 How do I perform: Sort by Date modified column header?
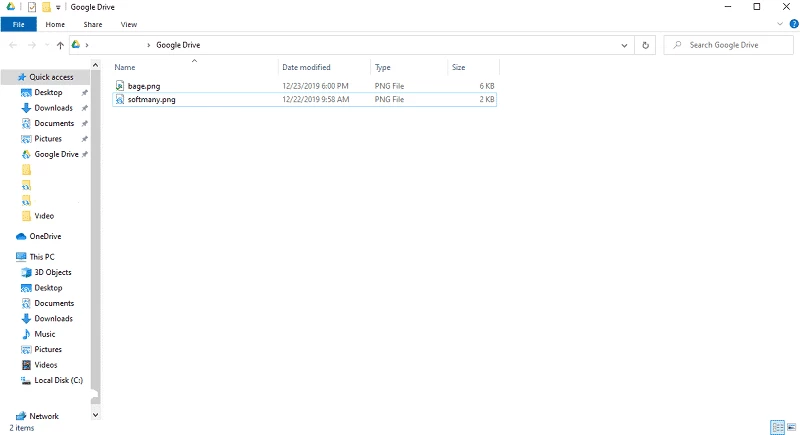tap(306, 68)
